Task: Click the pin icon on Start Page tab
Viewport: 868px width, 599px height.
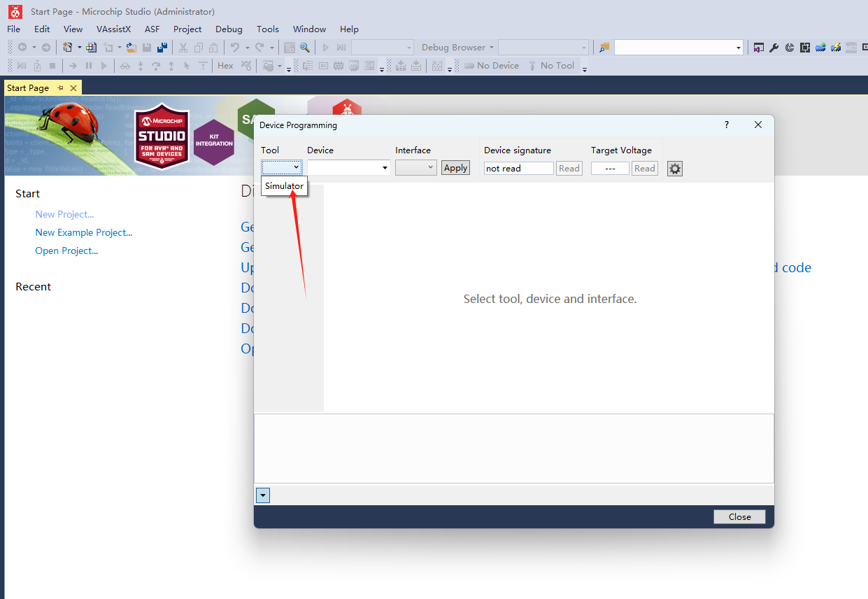Action: [61, 88]
